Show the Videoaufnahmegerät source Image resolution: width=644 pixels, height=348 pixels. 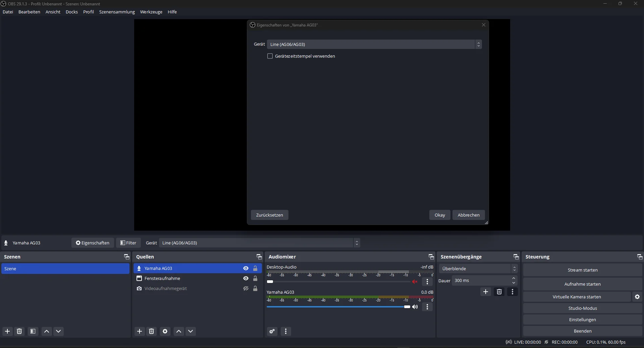[246, 288]
